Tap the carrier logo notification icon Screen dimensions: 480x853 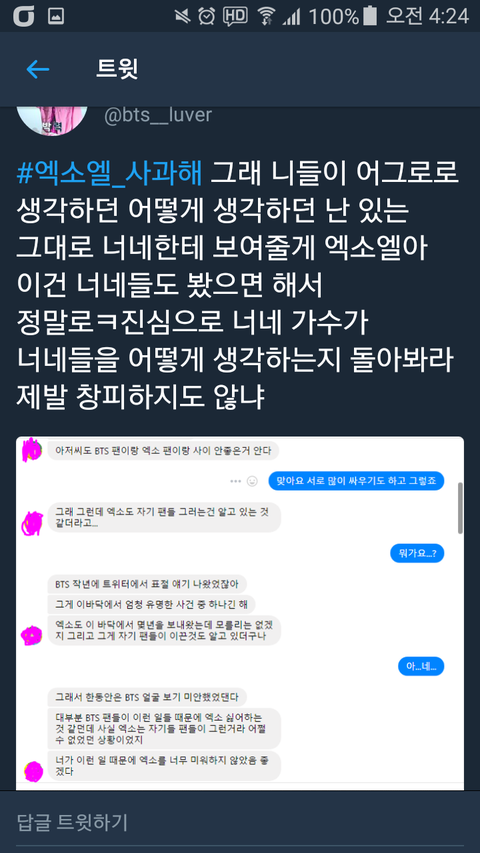point(23,16)
